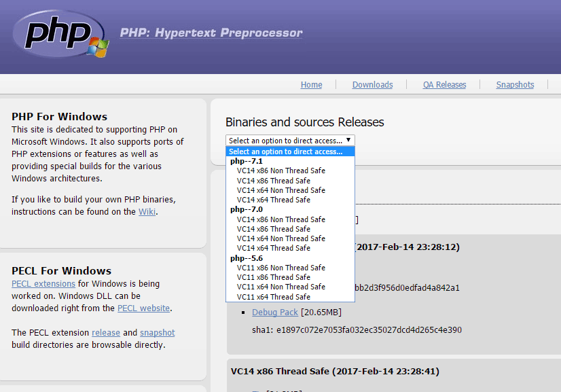This screenshot has height=392, width=561.
Task: Click the 'VC14 x86 Thread Safe (2017-Feb-14 23:28:41)' heading
Action: [335, 371]
